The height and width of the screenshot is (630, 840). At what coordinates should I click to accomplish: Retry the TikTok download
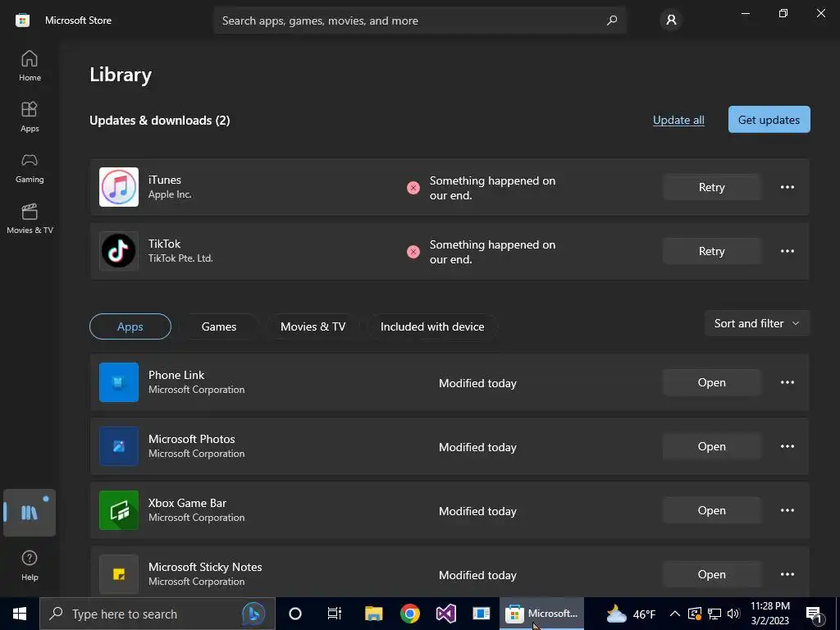(x=711, y=251)
